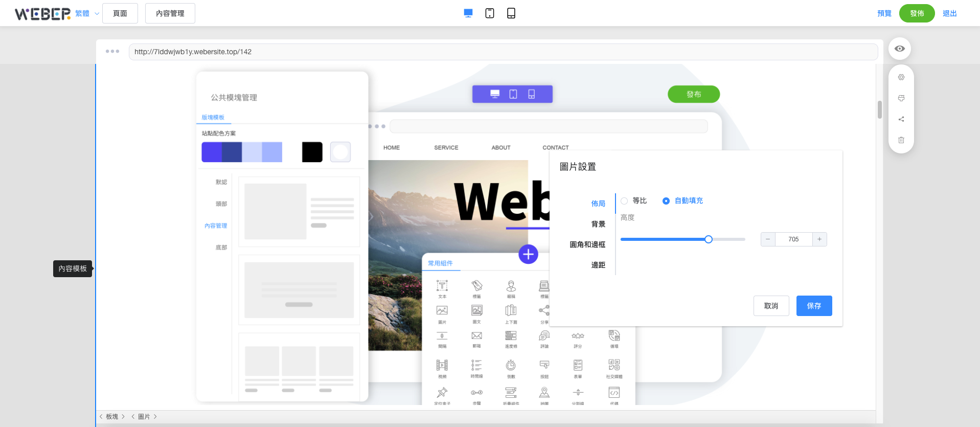
Task: Open the 頁面 menu in top bar
Action: pos(120,13)
